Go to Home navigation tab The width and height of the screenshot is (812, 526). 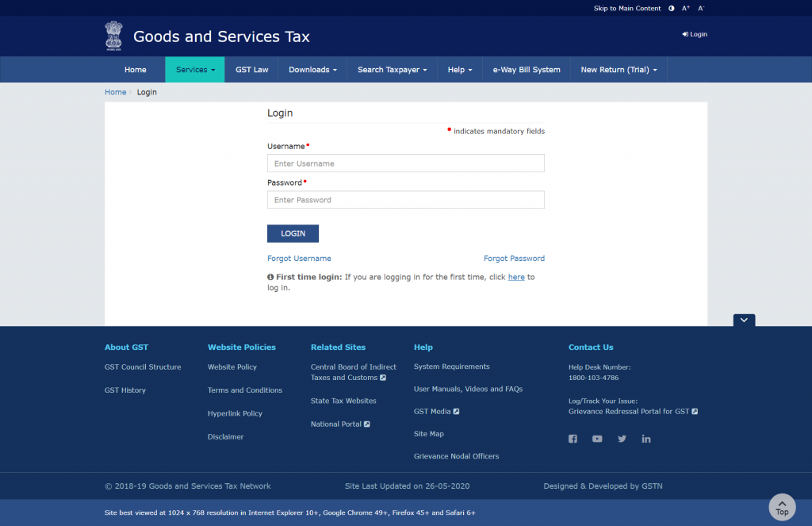pos(135,70)
